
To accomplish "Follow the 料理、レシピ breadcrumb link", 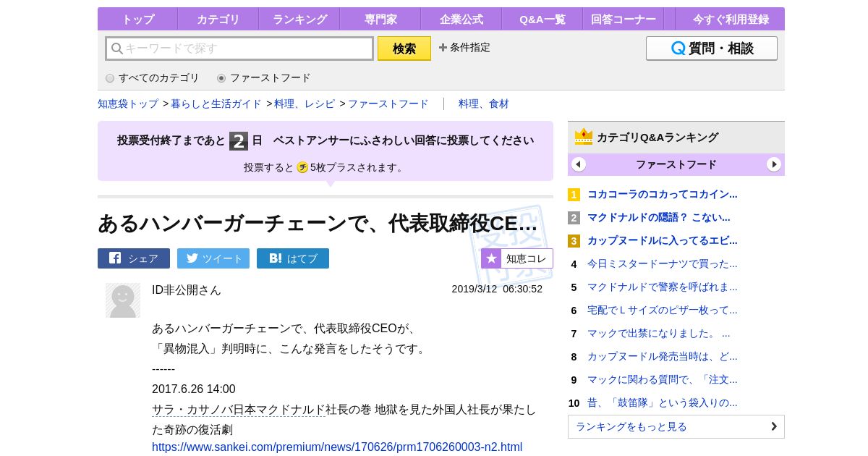I will [x=305, y=104].
